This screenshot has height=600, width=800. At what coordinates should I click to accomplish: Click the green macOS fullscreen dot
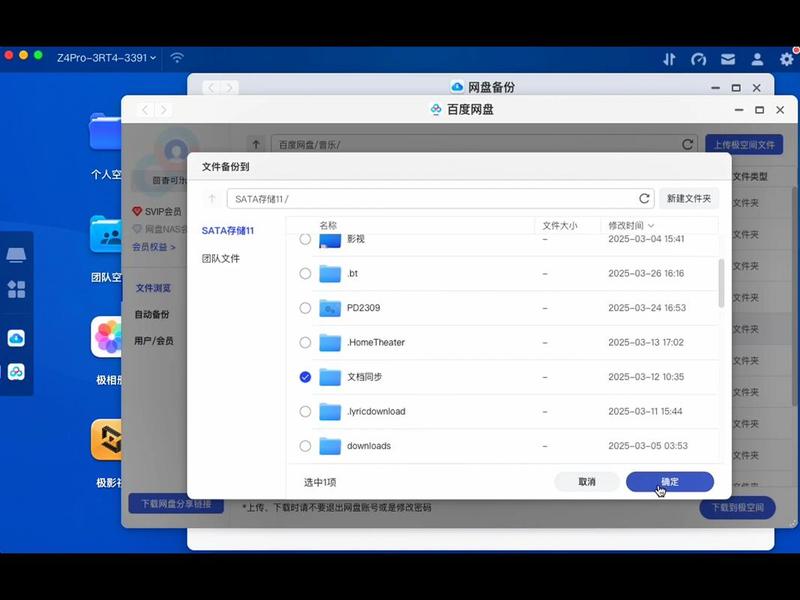click(38, 55)
